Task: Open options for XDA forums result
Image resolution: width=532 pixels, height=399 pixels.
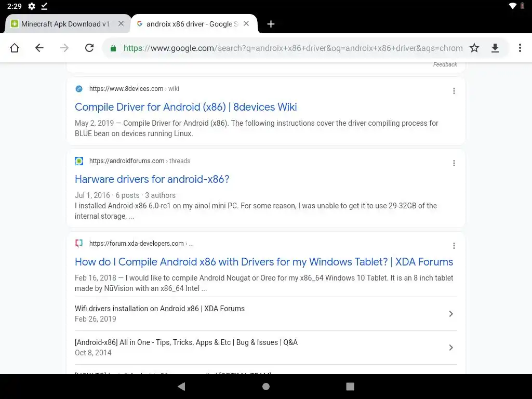Action: click(x=454, y=246)
